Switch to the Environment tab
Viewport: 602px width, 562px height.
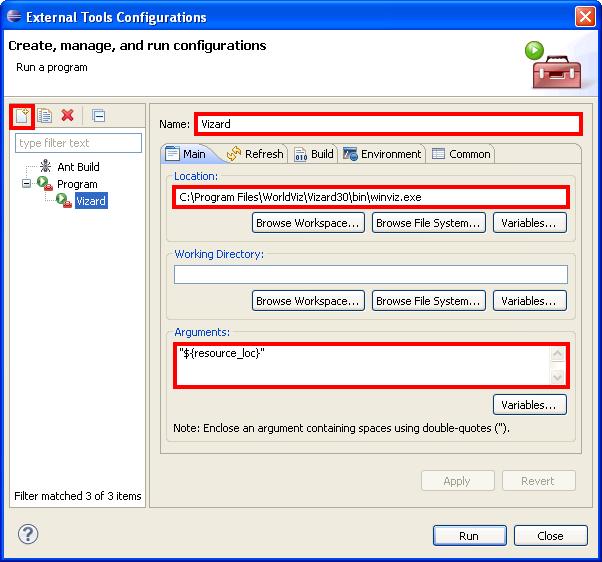point(382,154)
